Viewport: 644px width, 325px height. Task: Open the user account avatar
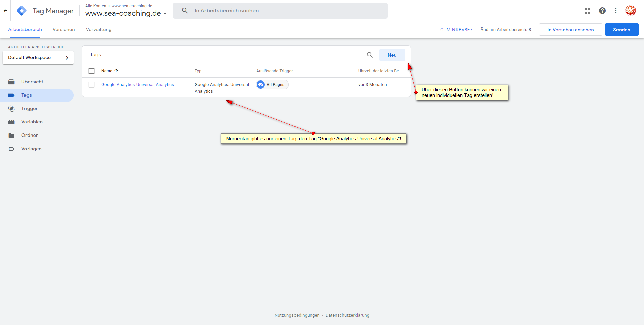(631, 11)
